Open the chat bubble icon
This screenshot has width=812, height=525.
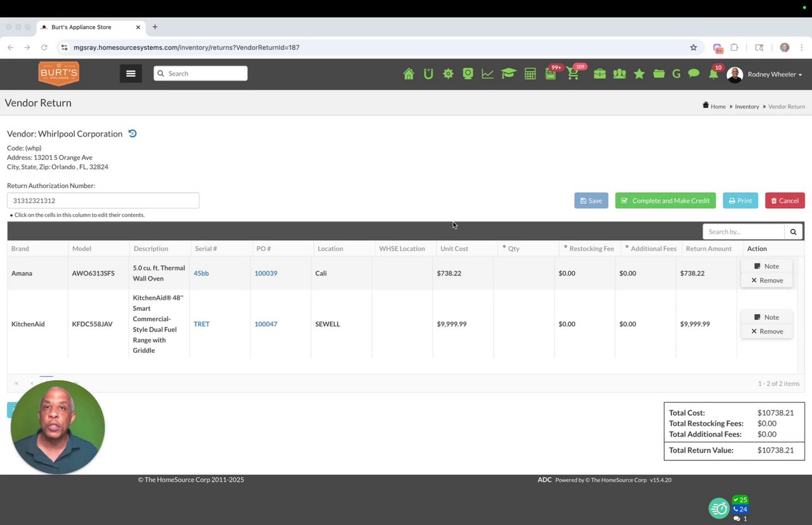tap(694, 74)
